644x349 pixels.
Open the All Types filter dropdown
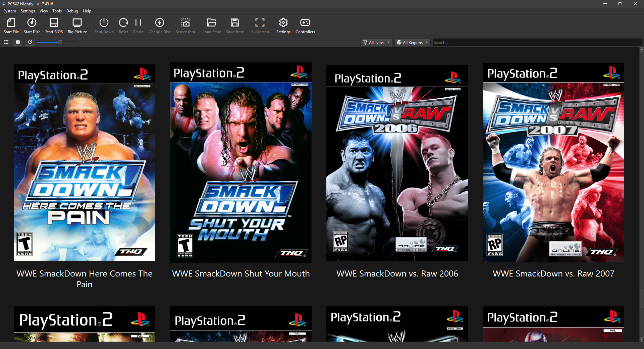click(x=376, y=43)
